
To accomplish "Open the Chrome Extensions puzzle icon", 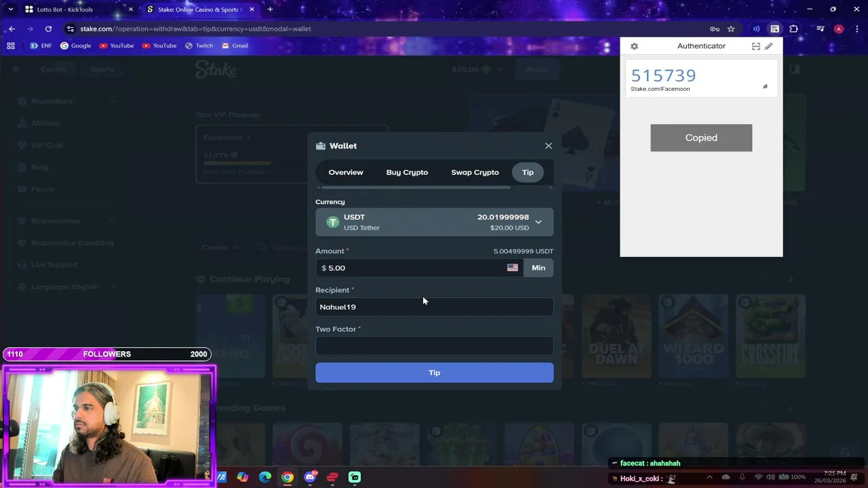I will coord(793,28).
